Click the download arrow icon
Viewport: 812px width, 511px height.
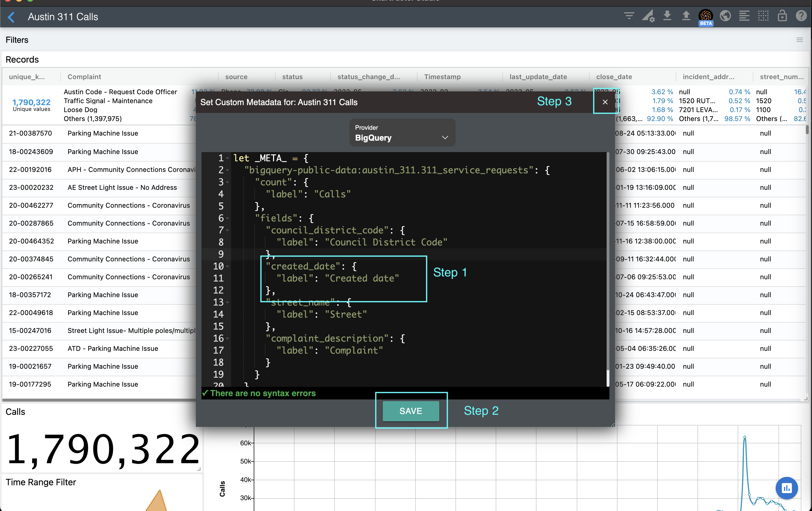pos(667,16)
